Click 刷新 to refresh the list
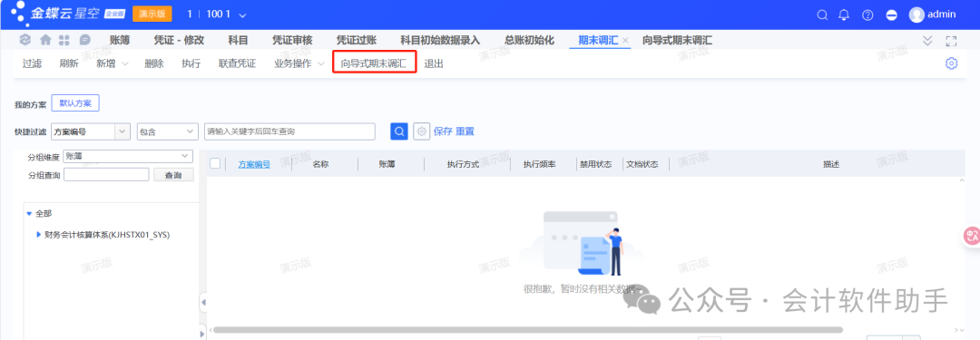 (69, 63)
